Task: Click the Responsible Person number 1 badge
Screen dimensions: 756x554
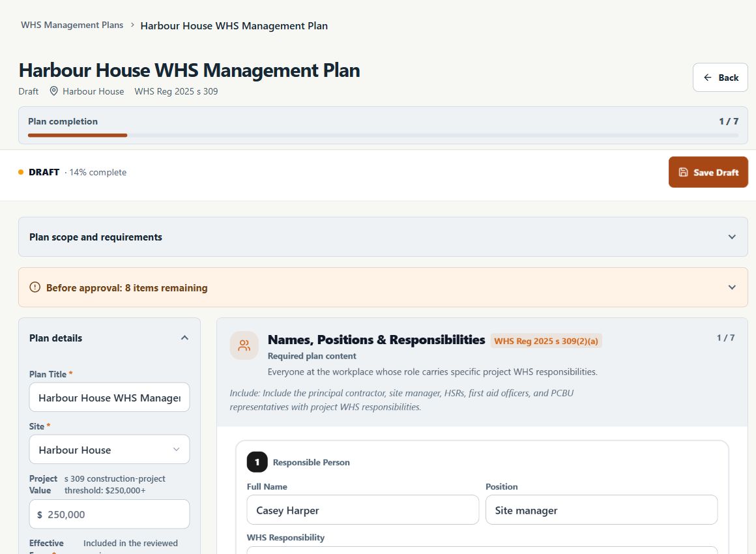Action: [x=257, y=462]
